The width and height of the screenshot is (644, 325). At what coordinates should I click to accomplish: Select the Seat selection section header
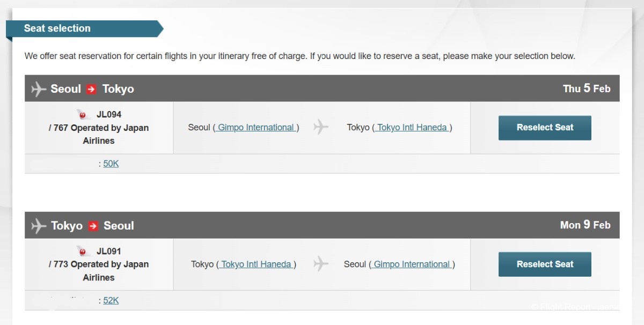pyautogui.click(x=57, y=28)
